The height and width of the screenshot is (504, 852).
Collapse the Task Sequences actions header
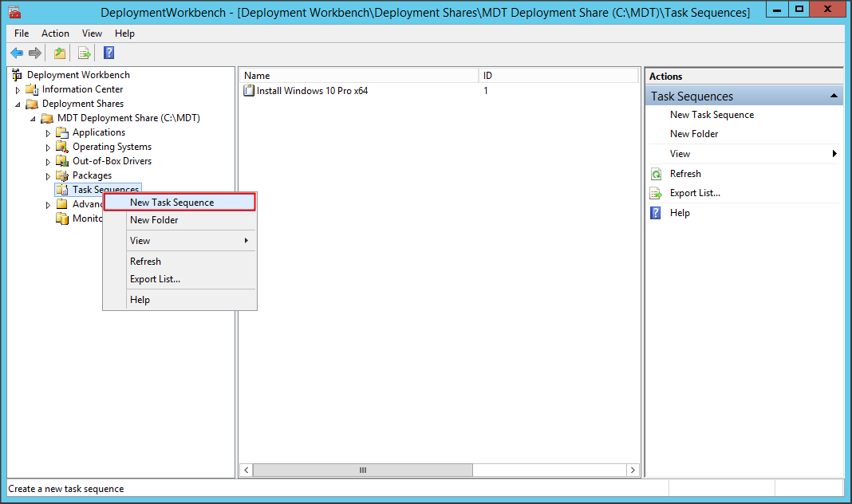(x=834, y=96)
